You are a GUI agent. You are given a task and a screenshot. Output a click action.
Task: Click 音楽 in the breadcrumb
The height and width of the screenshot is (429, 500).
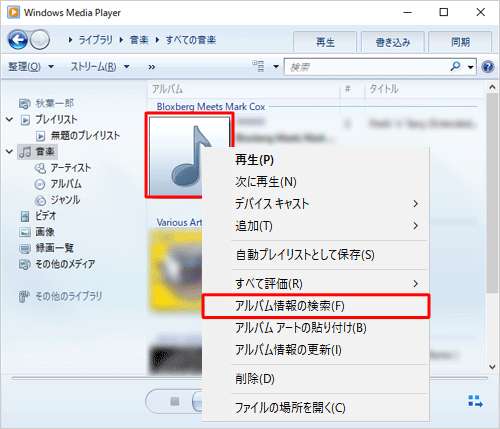(139, 40)
